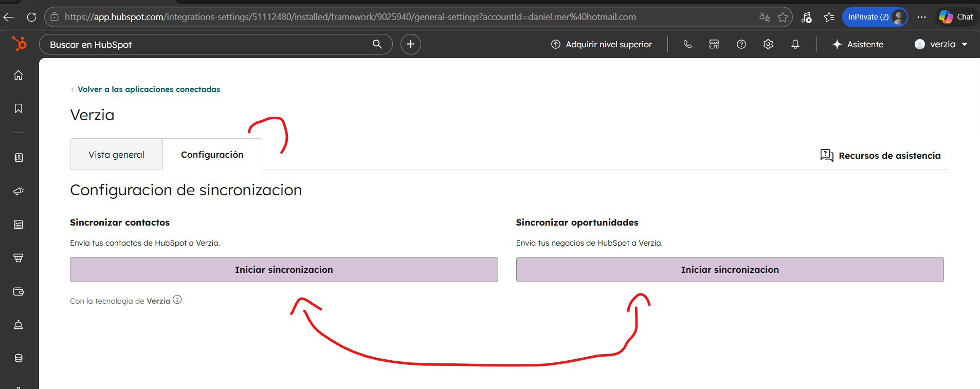Click Adquirir nivel superior upgrade link
The height and width of the screenshot is (389, 980).
click(602, 44)
